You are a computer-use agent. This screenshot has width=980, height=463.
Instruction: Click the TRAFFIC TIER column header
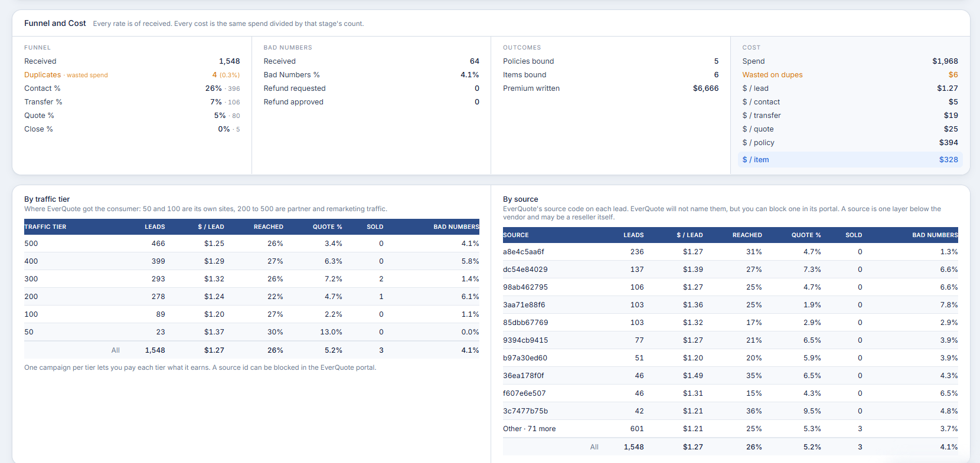[x=45, y=227]
